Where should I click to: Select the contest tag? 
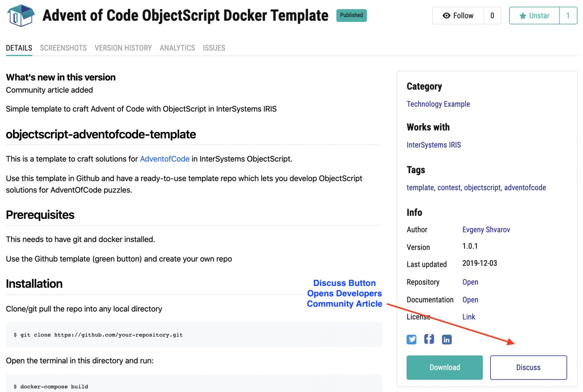click(x=449, y=188)
